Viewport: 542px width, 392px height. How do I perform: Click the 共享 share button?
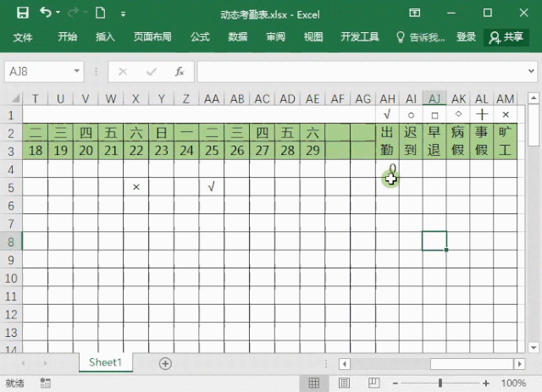pyautogui.click(x=506, y=37)
